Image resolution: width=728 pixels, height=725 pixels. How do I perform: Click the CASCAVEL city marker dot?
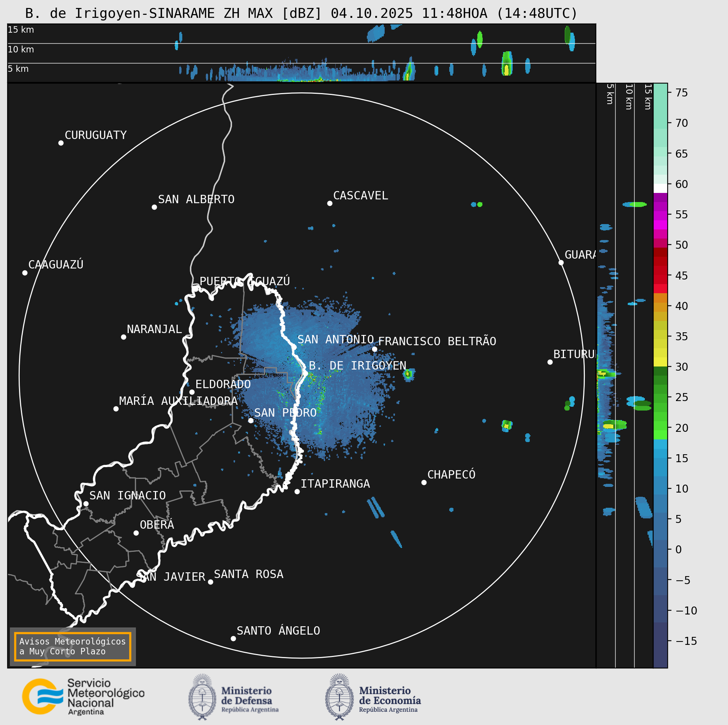(330, 203)
